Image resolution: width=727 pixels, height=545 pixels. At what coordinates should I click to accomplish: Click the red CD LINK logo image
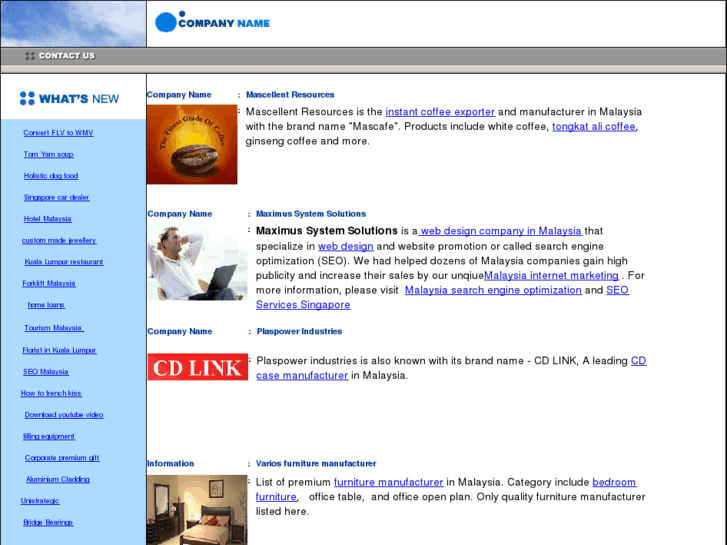click(198, 367)
